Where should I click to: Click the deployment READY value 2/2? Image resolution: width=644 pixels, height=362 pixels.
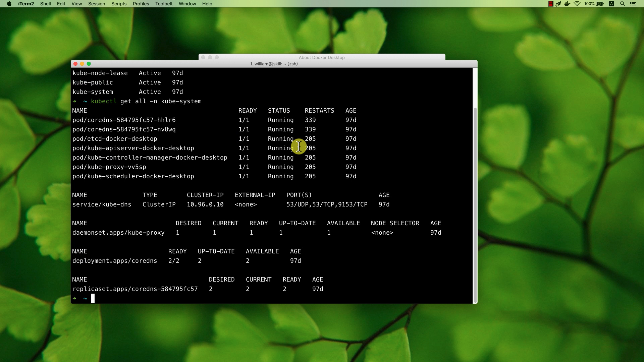pyautogui.click(x=174, y=261)
